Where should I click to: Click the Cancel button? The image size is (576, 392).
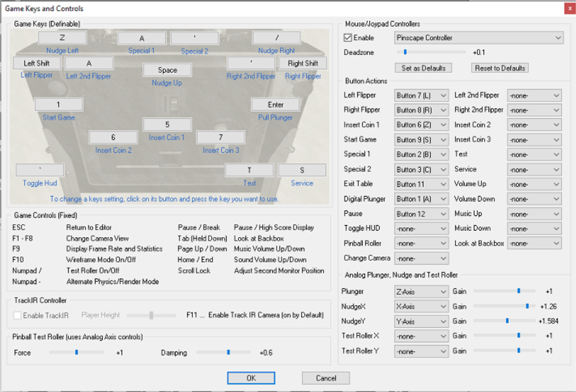point(326,378)
